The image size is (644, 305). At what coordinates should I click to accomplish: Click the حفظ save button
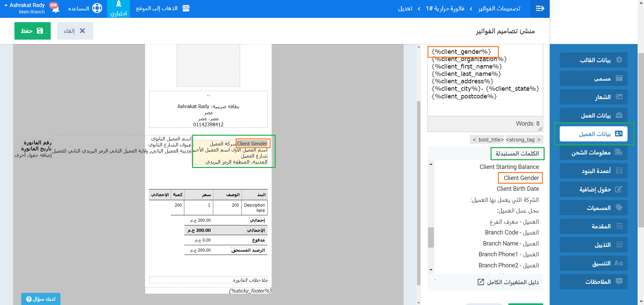pyautogui.click(x=33, y=31)
